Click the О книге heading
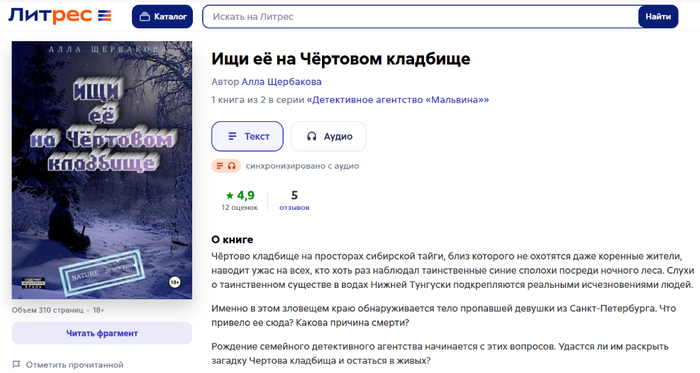Screen dimensions: 700x373 click(232, 240)
